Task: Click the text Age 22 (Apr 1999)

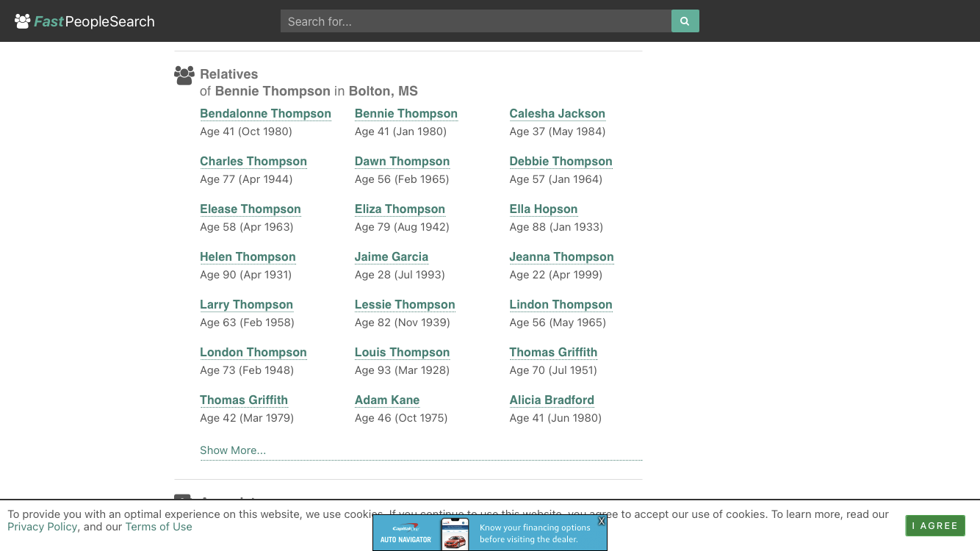Action: click(556, 275)
